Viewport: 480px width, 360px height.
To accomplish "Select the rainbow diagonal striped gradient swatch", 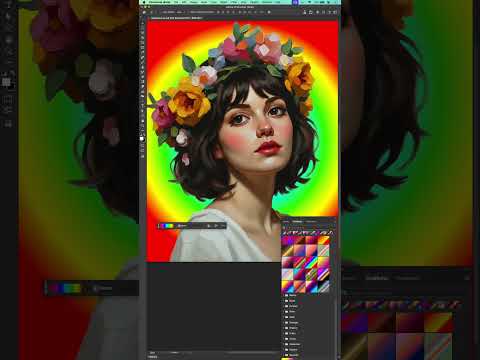I will [312, 262].
